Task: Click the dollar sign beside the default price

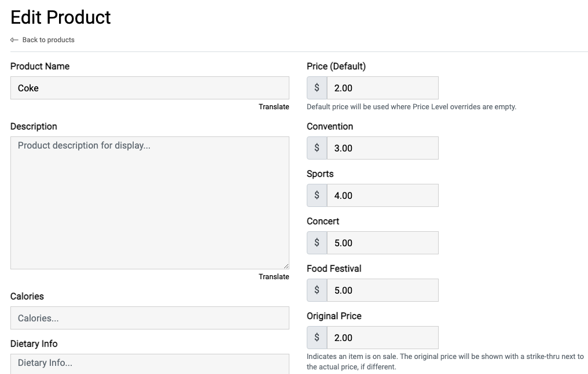Action: coord(316,87)
